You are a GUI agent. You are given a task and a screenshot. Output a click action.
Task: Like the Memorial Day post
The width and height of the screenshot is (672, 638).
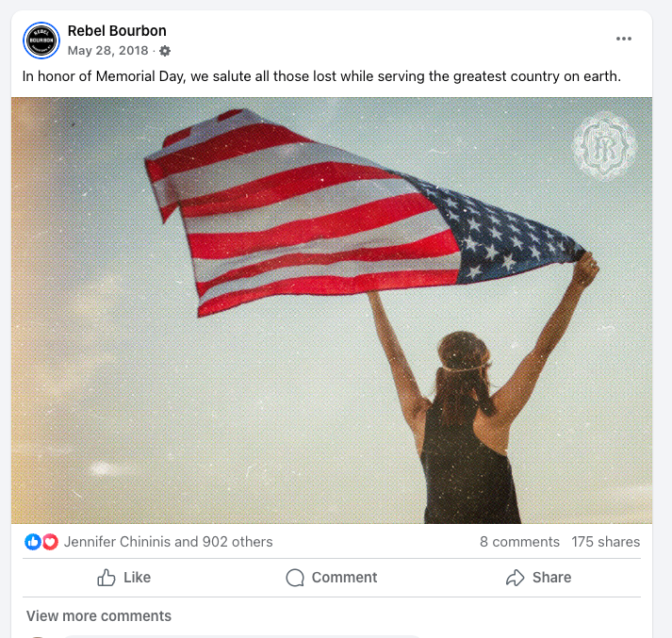(123, 577)
